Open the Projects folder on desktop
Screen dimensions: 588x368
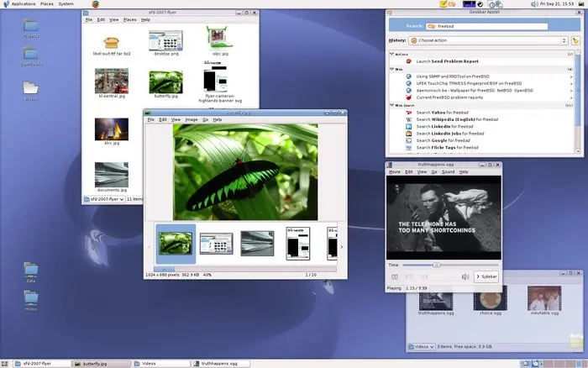31,28
